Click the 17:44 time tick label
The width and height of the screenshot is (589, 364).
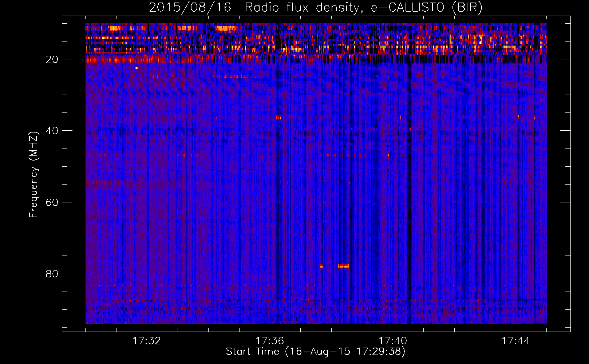pos(516,341)
